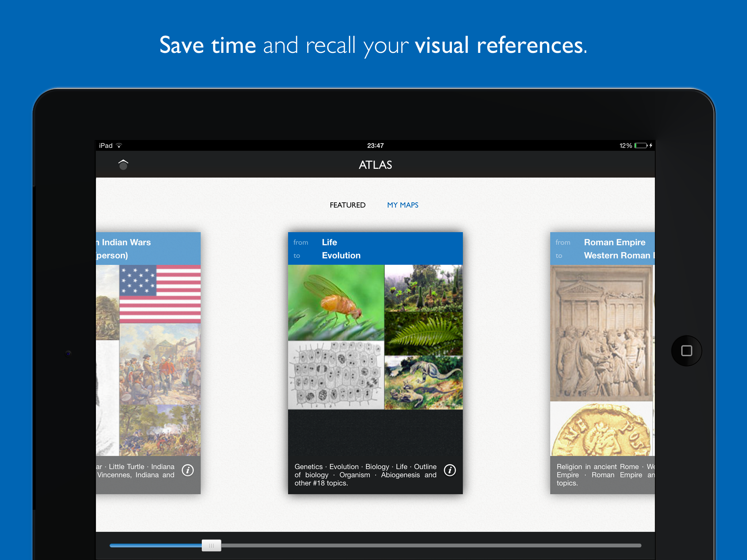747x560 pixels.
Task: Switch to the FEATURED tab
Action: (x=347, y=205)
